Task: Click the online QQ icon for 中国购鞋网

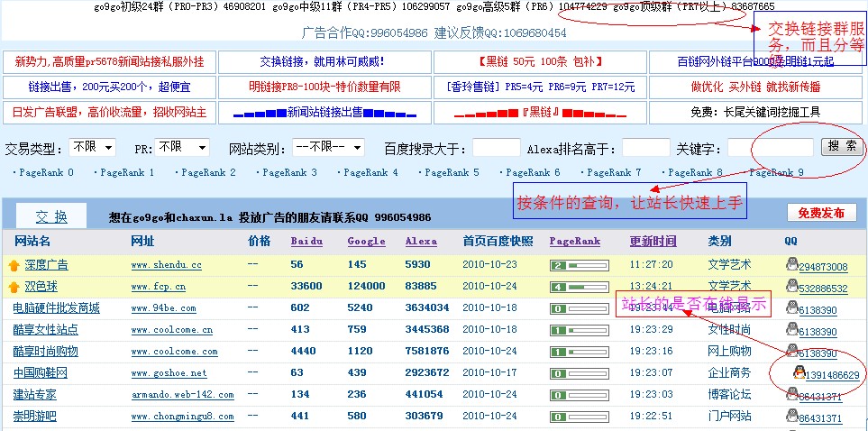Action: coord(798,372)
